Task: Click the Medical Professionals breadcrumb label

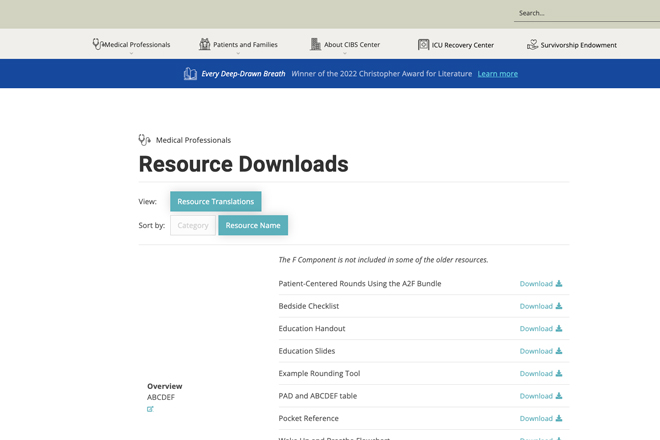Action: click(193, 140)
